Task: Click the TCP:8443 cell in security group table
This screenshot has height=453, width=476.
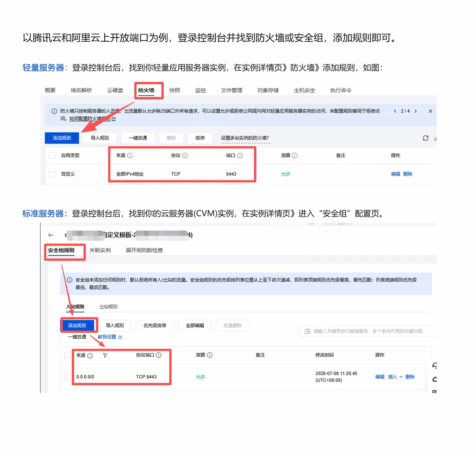Action: pos(146,377)
